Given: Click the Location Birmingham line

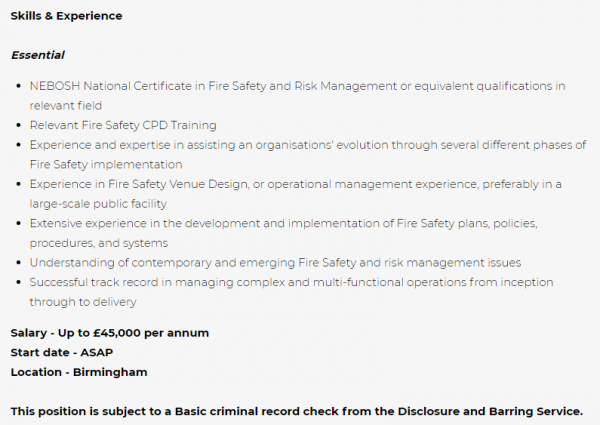Looking at the screenshot, I should point(79,372).
